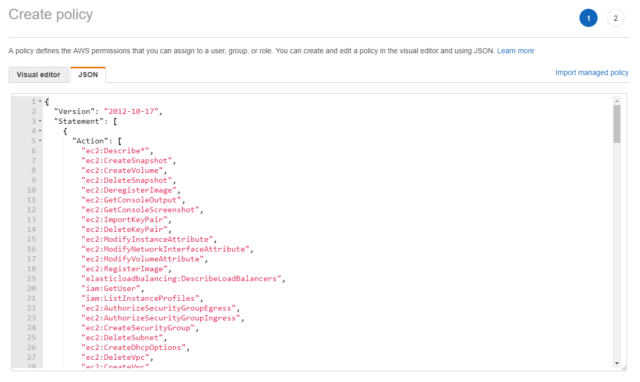The image size is (640, 382).
Task: Click the ec2:CreateSnapshot action line
Action: [129, 160]
